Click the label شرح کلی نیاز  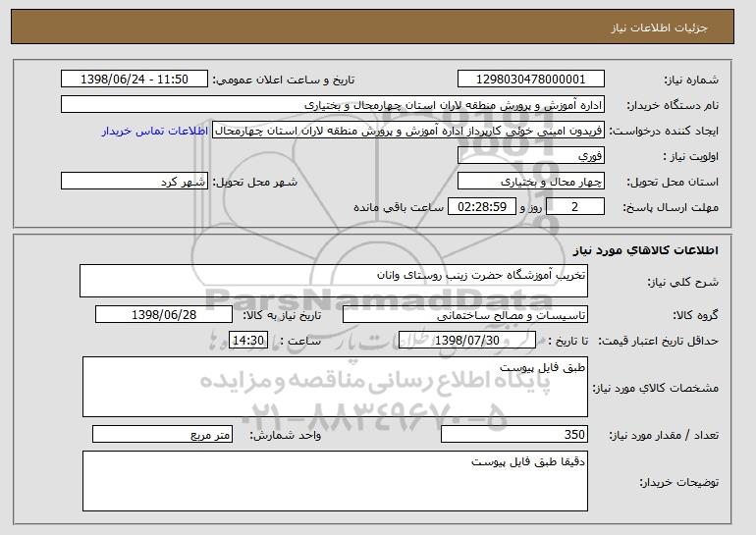pyautogui.click(x=682, y=282)
